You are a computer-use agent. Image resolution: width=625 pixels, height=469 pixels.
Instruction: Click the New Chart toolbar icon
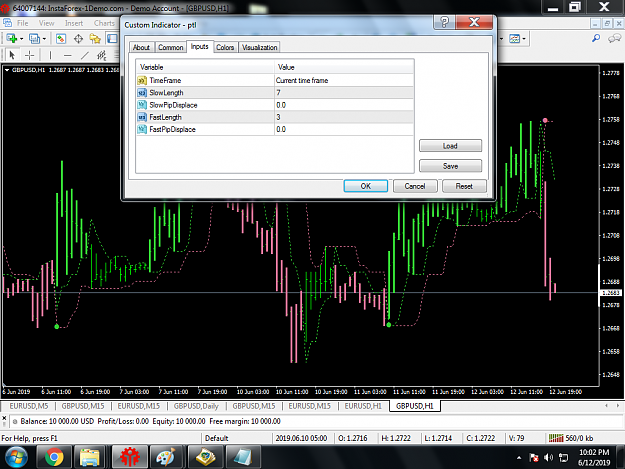point(11,39)
